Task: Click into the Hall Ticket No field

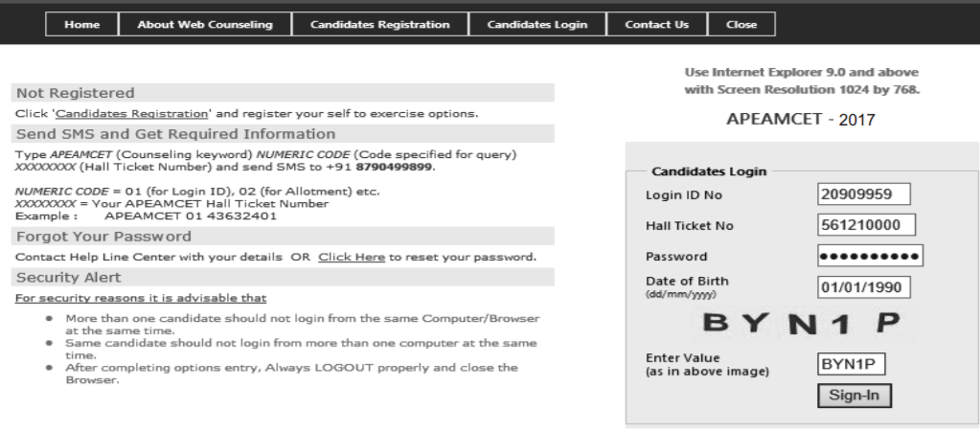Action: (x=866, y=225)
